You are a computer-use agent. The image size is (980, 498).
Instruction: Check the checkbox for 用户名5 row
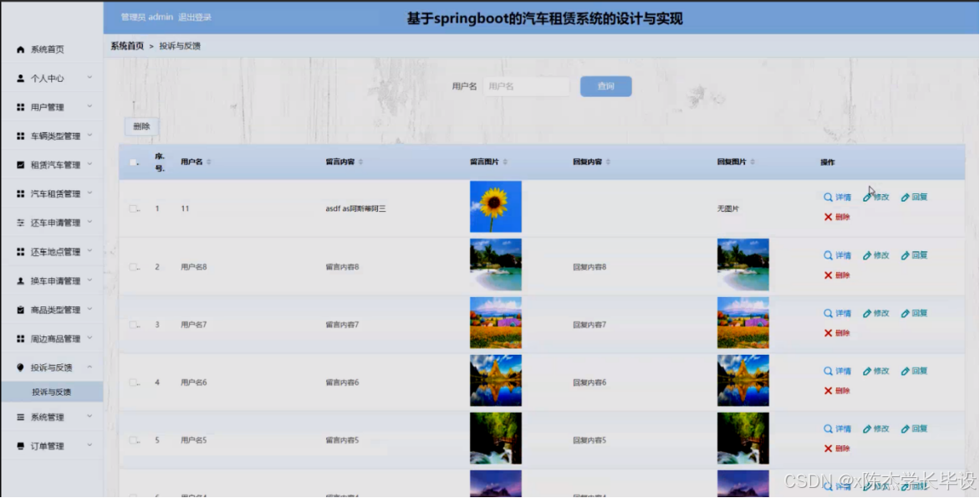coord(133,440)
